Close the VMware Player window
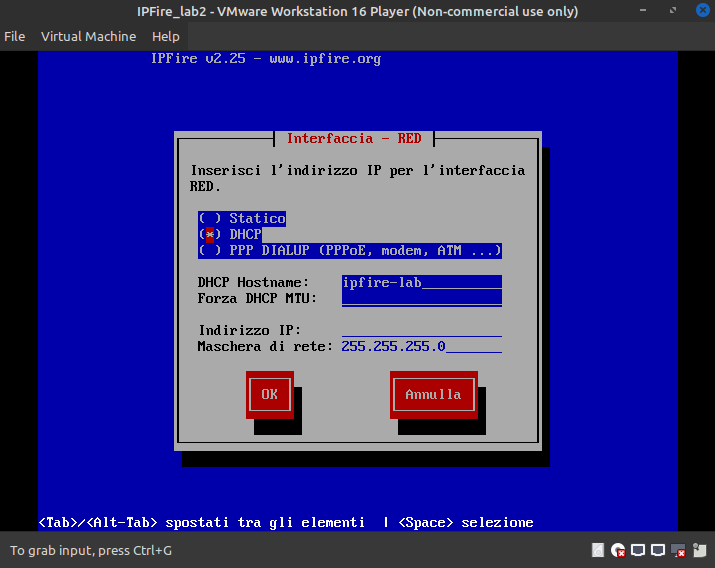Viewport: 715px width, 568px height. 703,10
